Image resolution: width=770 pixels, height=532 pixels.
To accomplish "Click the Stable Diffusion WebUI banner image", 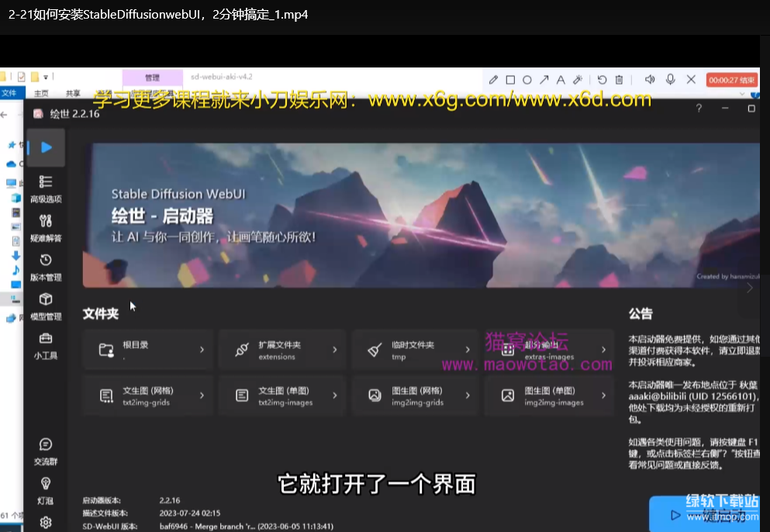I will [x=421, y=215].
